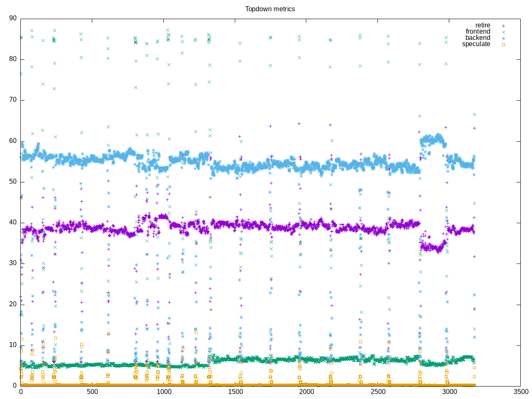Toggle the retire series via legend label

click(483, 25)
